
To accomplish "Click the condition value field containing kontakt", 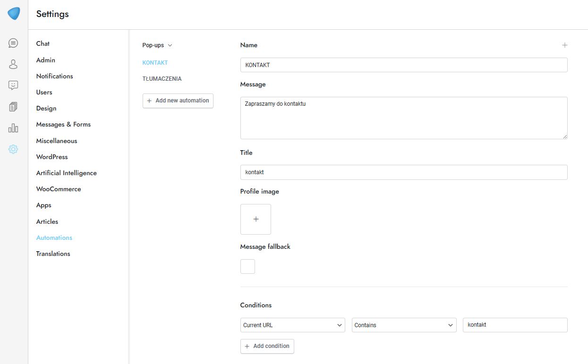I will 515,325.
